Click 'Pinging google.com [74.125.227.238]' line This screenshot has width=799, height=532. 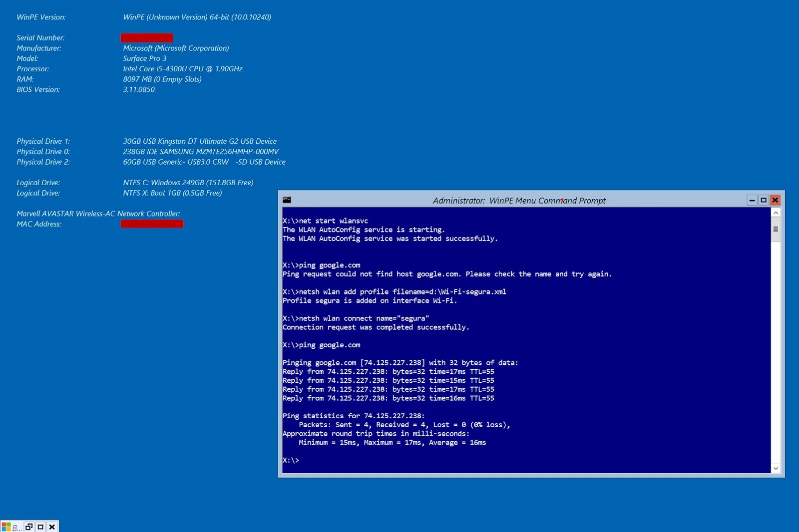tap(400, 363)
